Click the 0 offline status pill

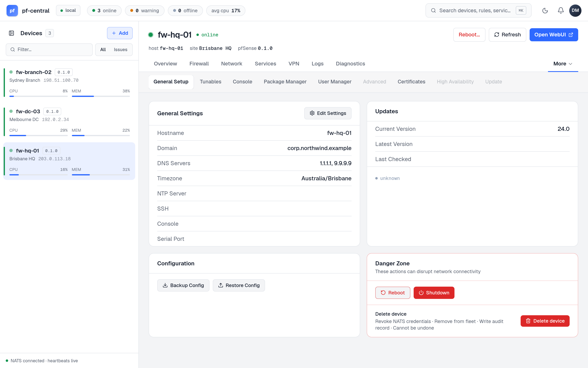point(185,10)
